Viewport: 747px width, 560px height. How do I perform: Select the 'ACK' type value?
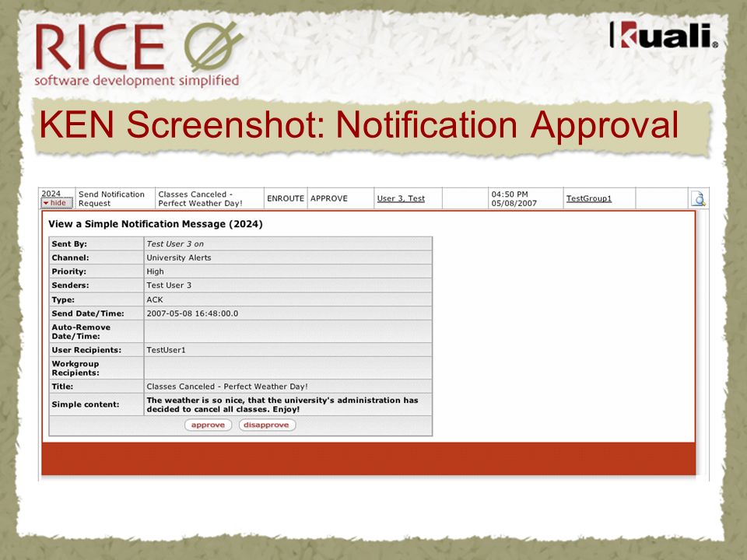(154, 299)
